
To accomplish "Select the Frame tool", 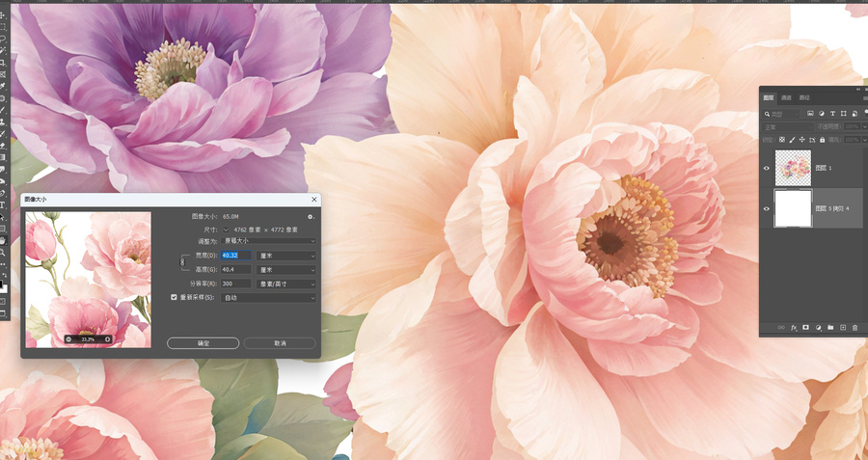I will point(3,74).
